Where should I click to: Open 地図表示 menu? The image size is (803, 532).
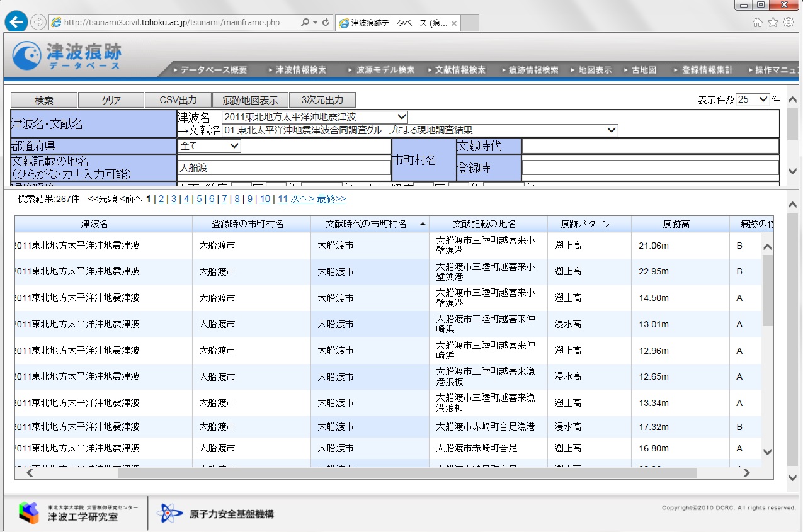click(591, 70)
